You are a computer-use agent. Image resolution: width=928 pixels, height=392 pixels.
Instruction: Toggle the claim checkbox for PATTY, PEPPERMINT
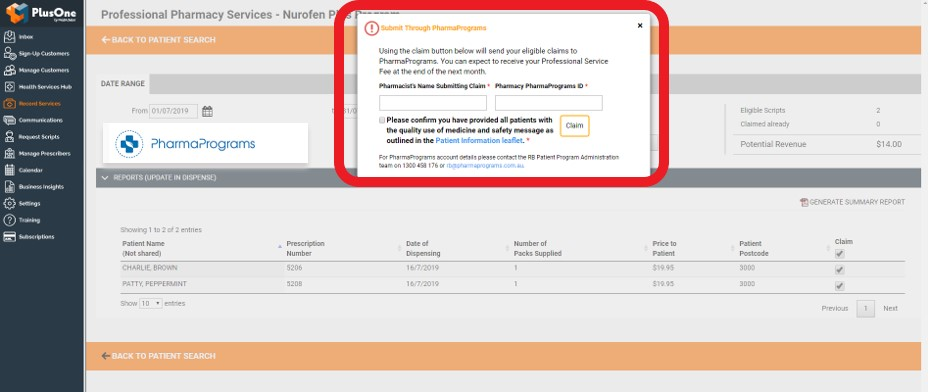coord(839,286)
